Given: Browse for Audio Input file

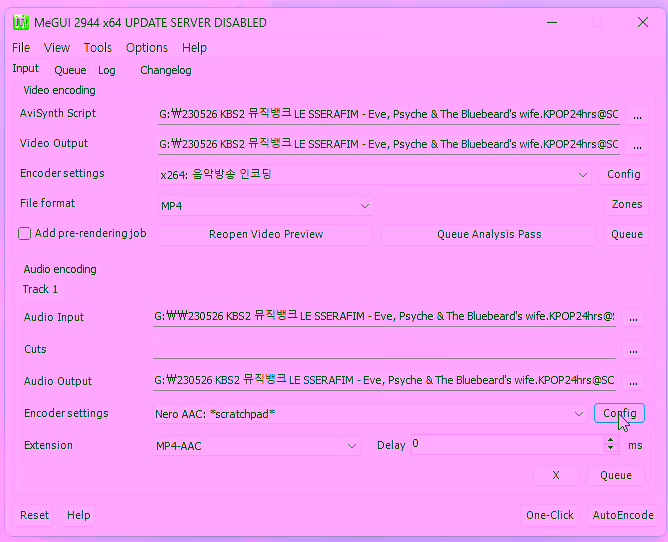Looking at the screenshot, I should tap(633, 318).
